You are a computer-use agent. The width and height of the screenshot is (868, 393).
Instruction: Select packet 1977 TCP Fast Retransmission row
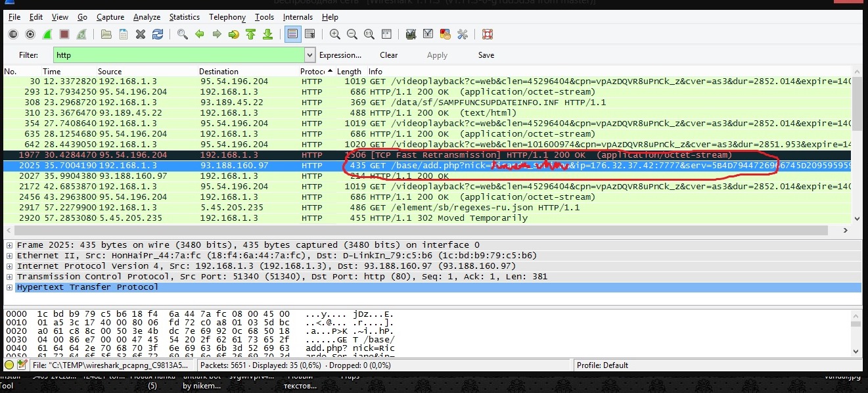click(427, 155)
